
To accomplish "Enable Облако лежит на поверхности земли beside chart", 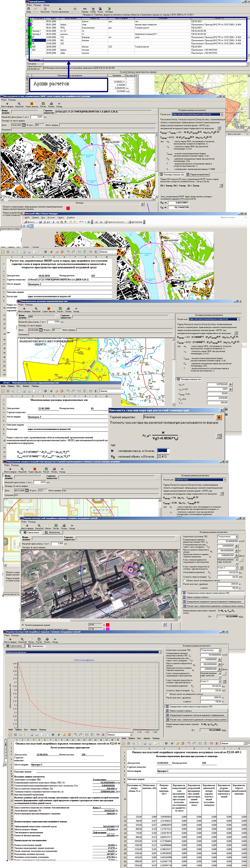I will 168,694.
